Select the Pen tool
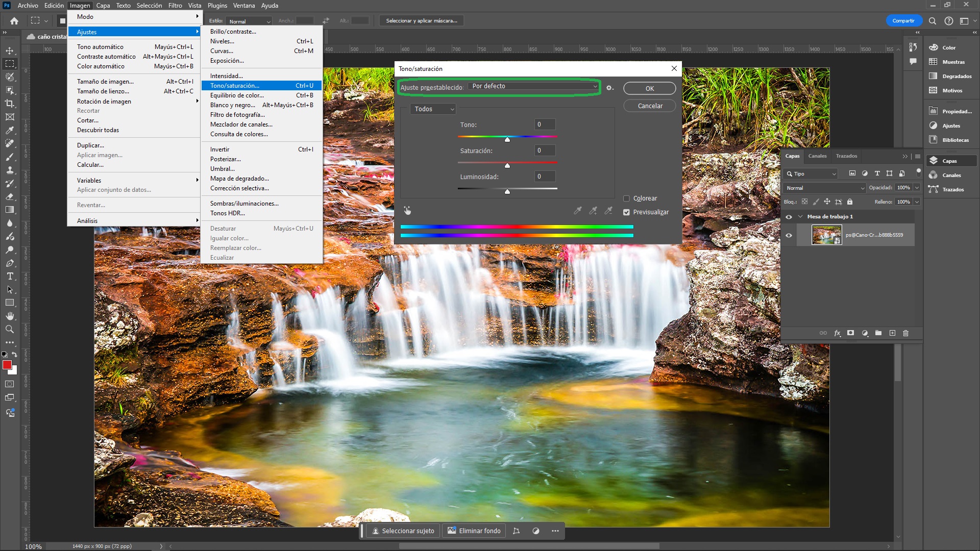This screenshot has height=551, width=980. [10, 263]
